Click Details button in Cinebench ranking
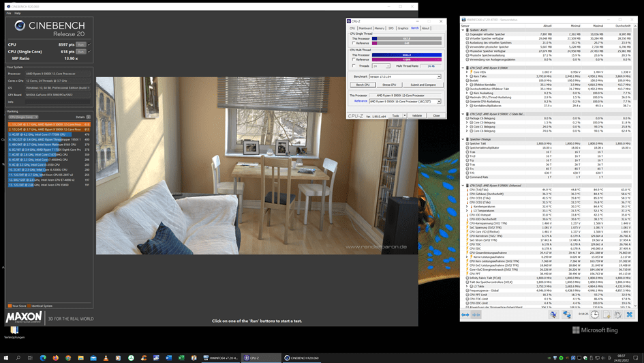The width and height of the screenshot is (644, 363). coord(89,117)
